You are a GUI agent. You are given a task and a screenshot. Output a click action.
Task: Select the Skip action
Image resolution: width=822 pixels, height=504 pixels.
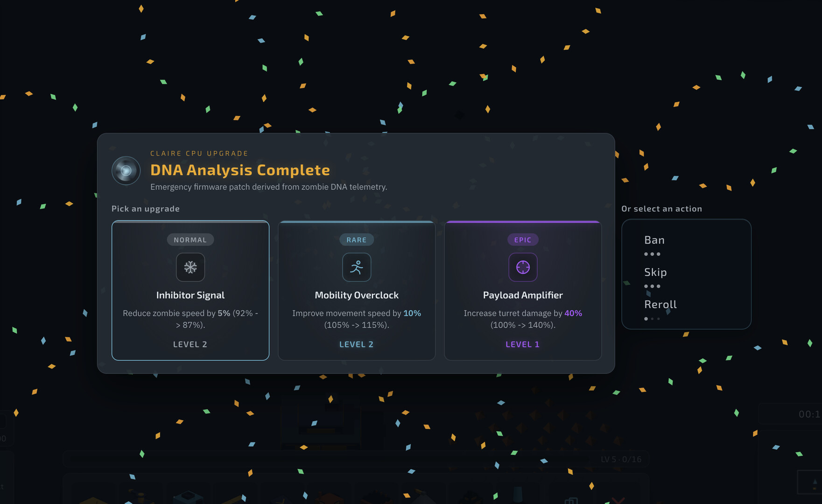(x=655, y=273)
